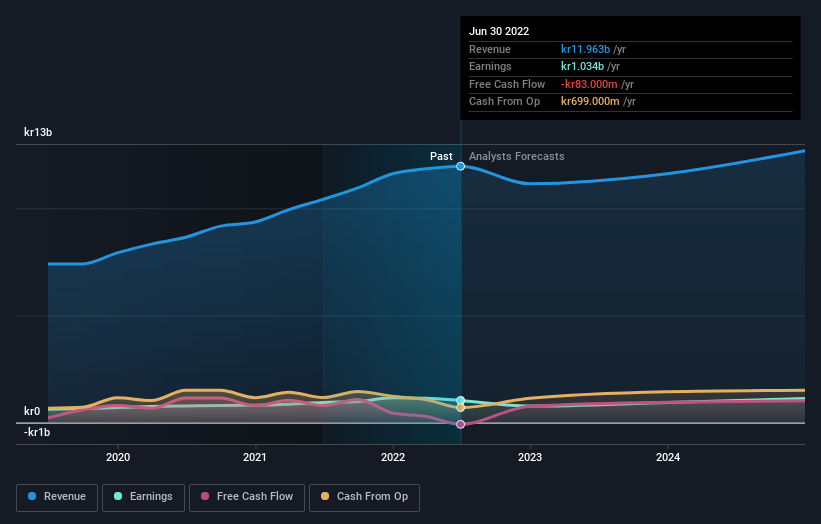
Task: Toggle the Free Cash Flow legend button
Action: 247,497
